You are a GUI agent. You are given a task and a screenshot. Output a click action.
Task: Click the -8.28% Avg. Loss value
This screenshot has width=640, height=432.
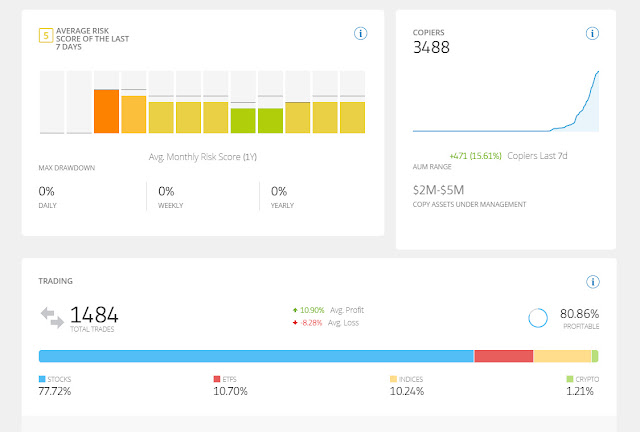(x=311, y=323)
